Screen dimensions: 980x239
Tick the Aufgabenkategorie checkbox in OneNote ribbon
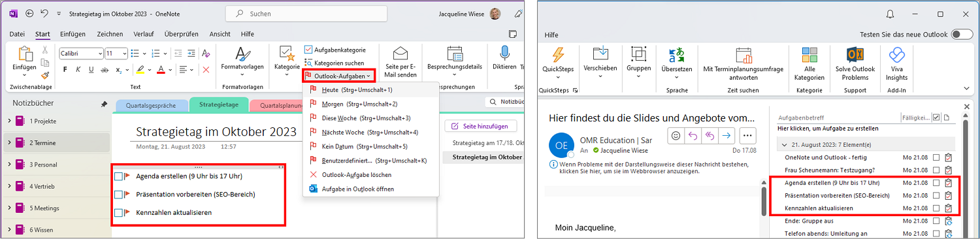click(x=308, y=50)
